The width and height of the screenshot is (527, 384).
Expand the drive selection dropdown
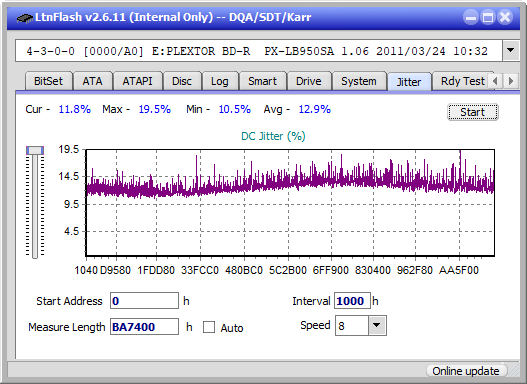pyautogui.click(x=511, y=51)
